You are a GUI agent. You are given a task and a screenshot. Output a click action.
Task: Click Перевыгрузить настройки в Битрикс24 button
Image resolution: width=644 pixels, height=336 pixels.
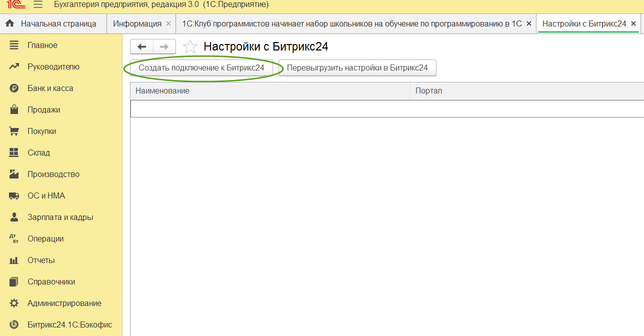[x=357, y=68]
